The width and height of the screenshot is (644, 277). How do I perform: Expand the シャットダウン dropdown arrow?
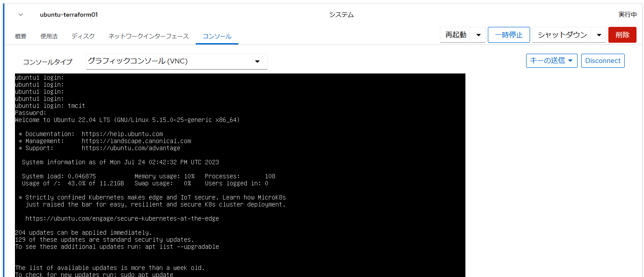coord(599,35)
